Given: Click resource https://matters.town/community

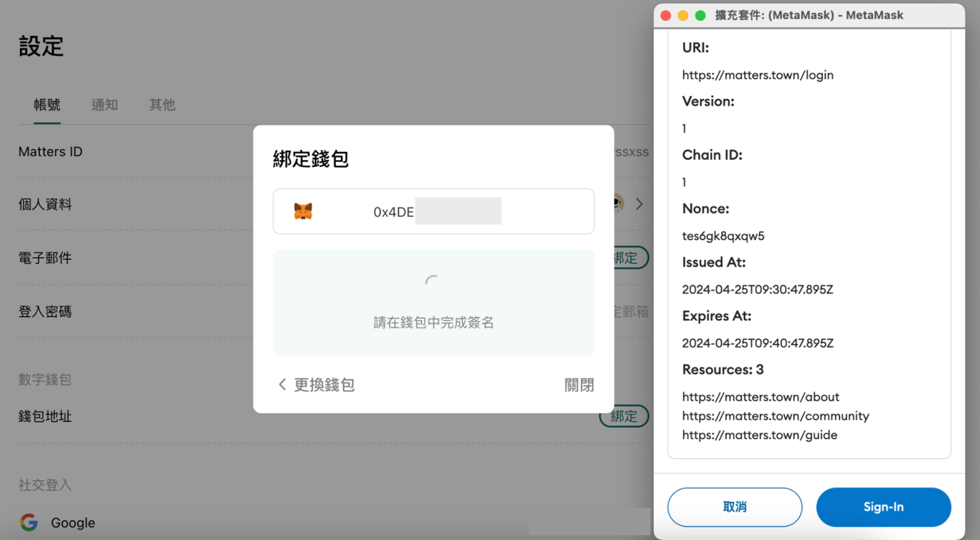Looking at the screenshot, I should [x=776, y=416].
